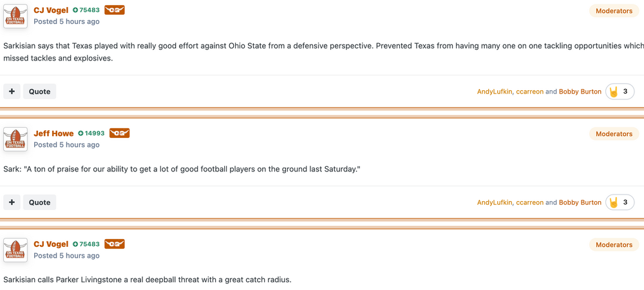Click the hook 'em horns reaction on Jeff Howe's post

click(x=620, y=202)
